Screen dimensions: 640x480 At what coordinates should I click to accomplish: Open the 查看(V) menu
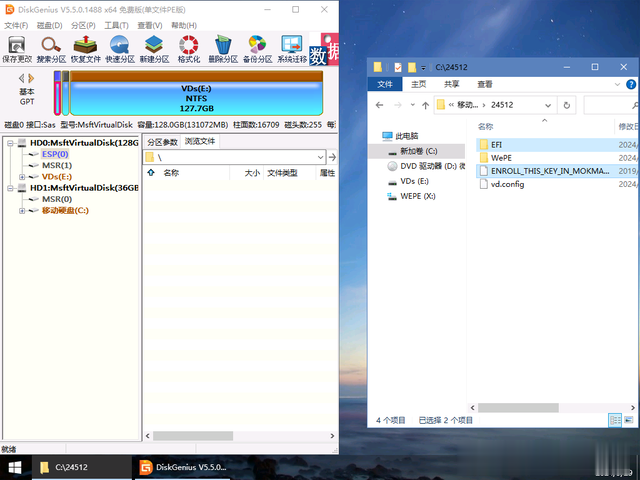tap(149, 25)
